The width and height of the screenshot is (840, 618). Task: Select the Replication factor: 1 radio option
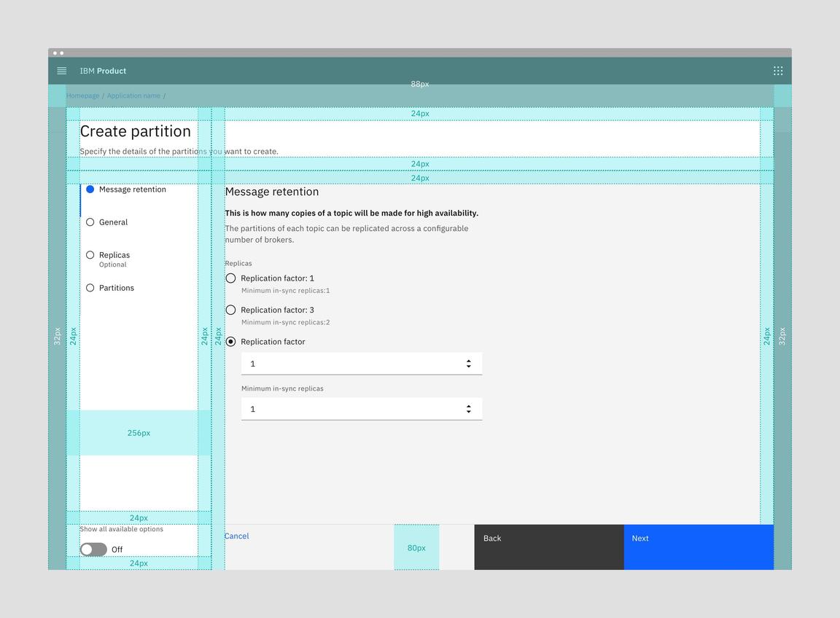coord(230,278)
